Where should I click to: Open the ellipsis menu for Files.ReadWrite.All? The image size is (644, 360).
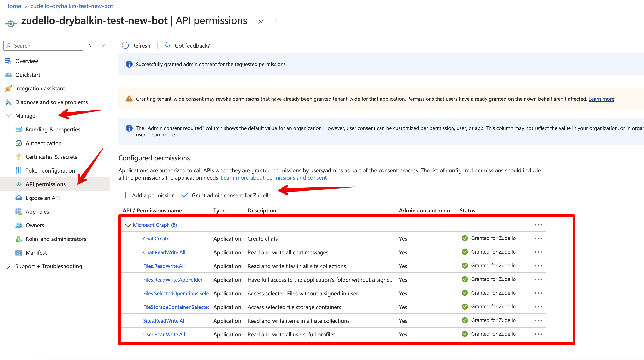coord(538,266)
